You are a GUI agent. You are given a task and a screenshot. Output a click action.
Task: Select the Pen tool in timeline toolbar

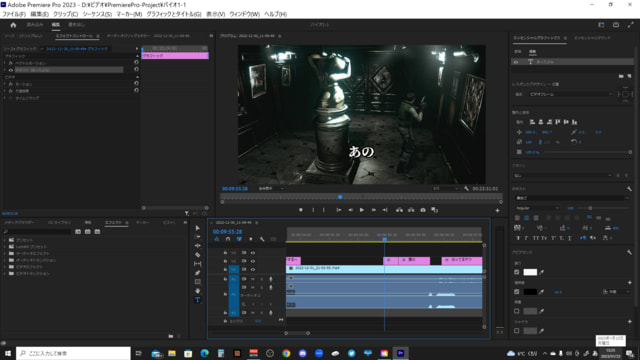pyautogui.click(x=198, y=273)
